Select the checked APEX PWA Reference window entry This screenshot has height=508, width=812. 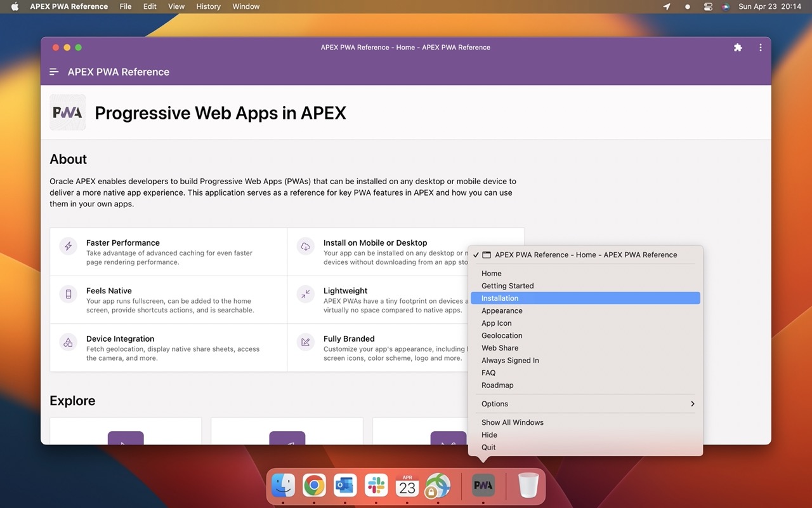point(585,255)
